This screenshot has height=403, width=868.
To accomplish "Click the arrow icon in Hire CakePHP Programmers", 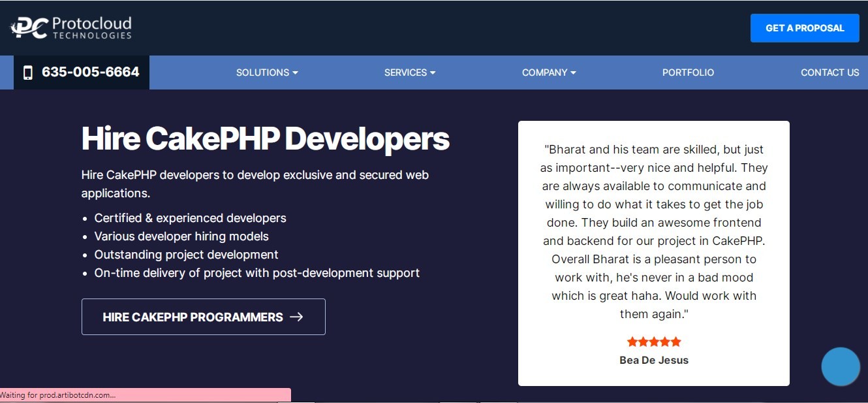I will coord(296,317).
